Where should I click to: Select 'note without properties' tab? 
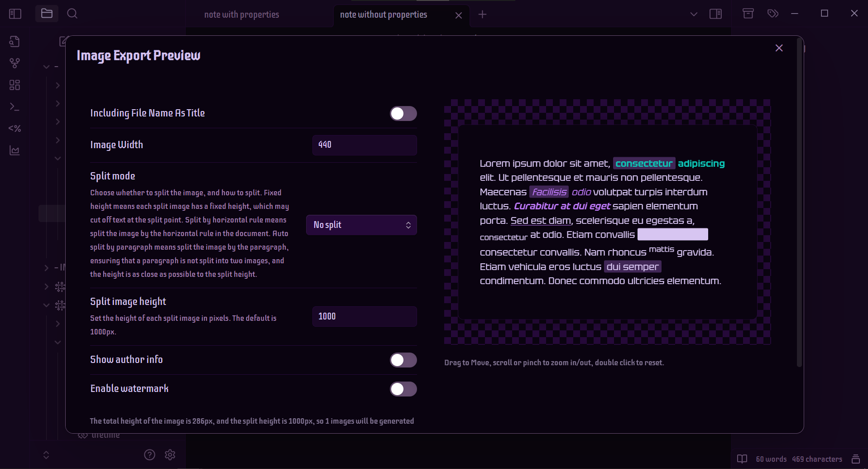click(384, 15)
